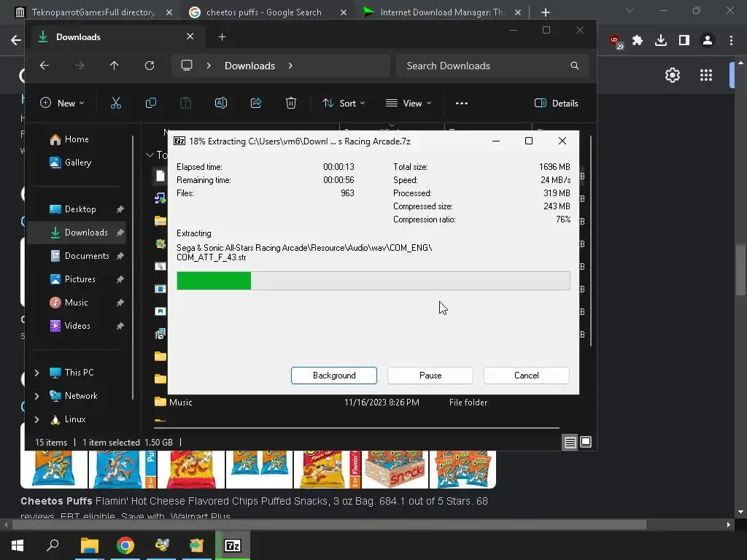Open the New dropdown in Explorer
This screenshot has height=560, width=747.
(x=63, y=104)
